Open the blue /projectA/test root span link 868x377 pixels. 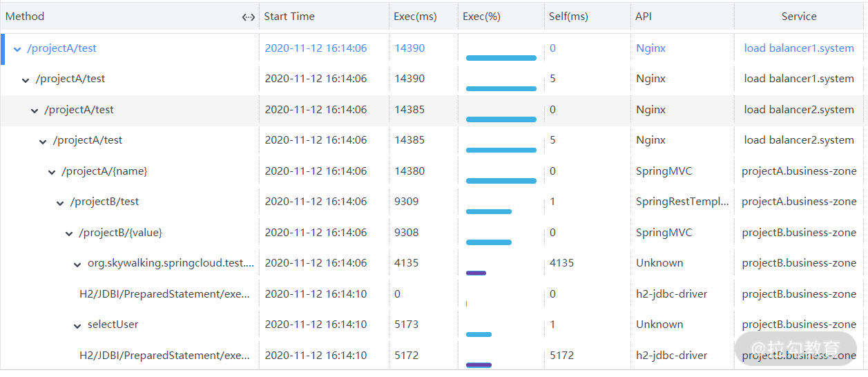(61, 48)
